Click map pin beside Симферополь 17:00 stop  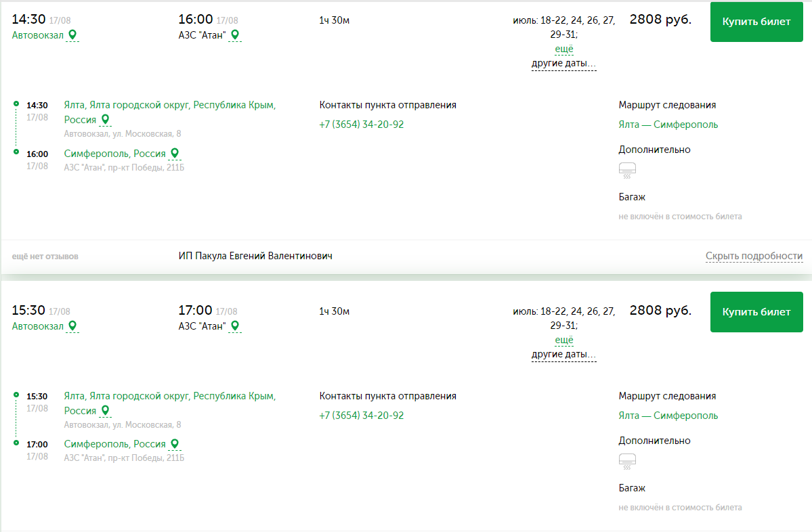[x=175, y=444]
